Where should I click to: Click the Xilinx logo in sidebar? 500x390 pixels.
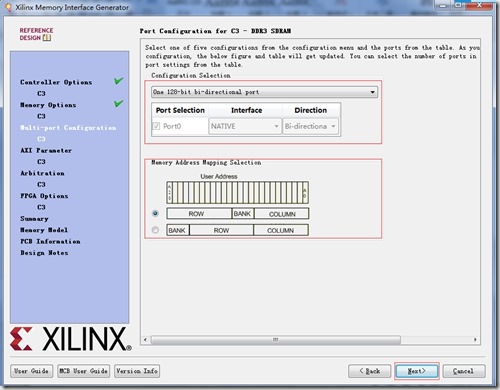71,339
